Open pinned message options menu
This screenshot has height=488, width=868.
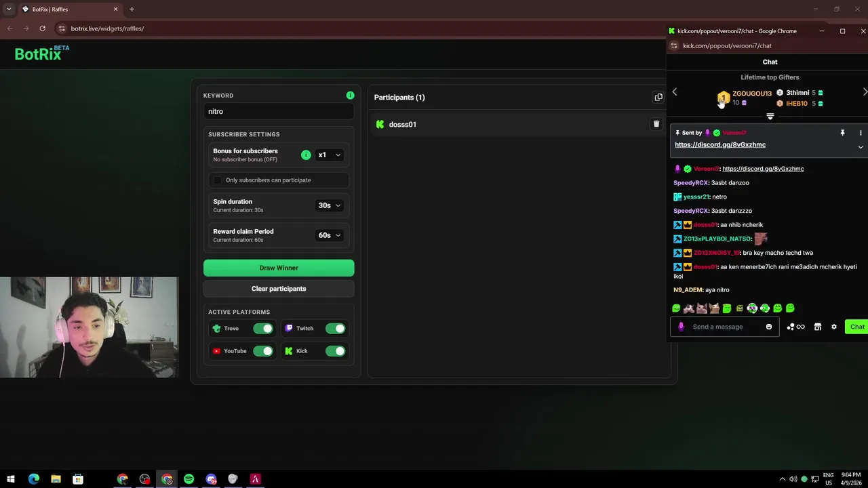(860, 134)
